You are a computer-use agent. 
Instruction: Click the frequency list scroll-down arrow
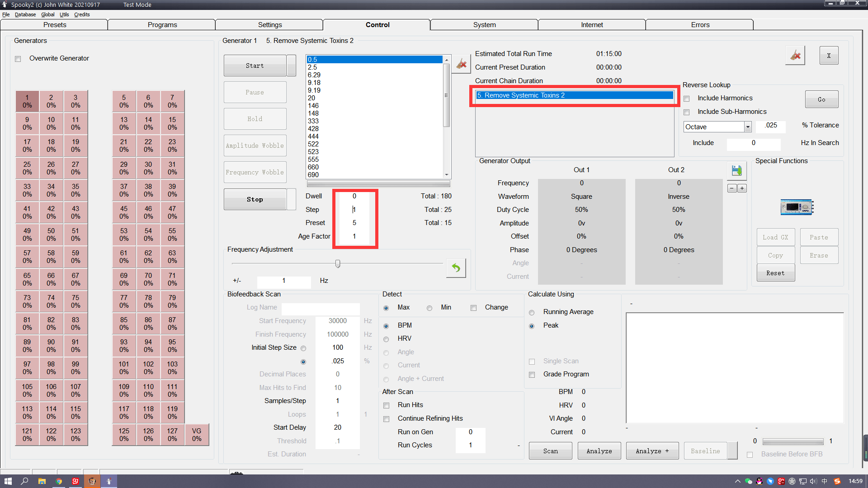click(447, 175)
